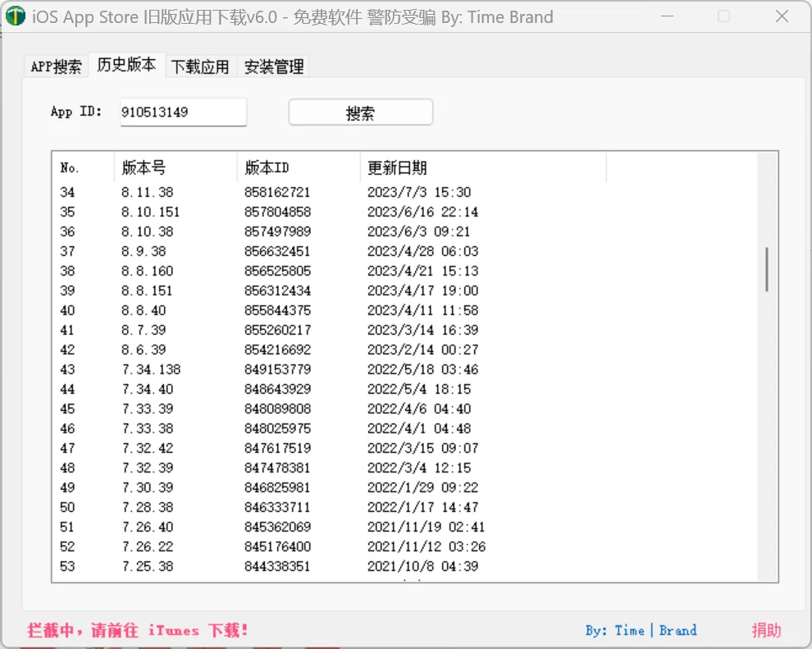This screenshot has height=649, width=812.
Task: Click the 捐助 donation link
Action: [766, 630]
